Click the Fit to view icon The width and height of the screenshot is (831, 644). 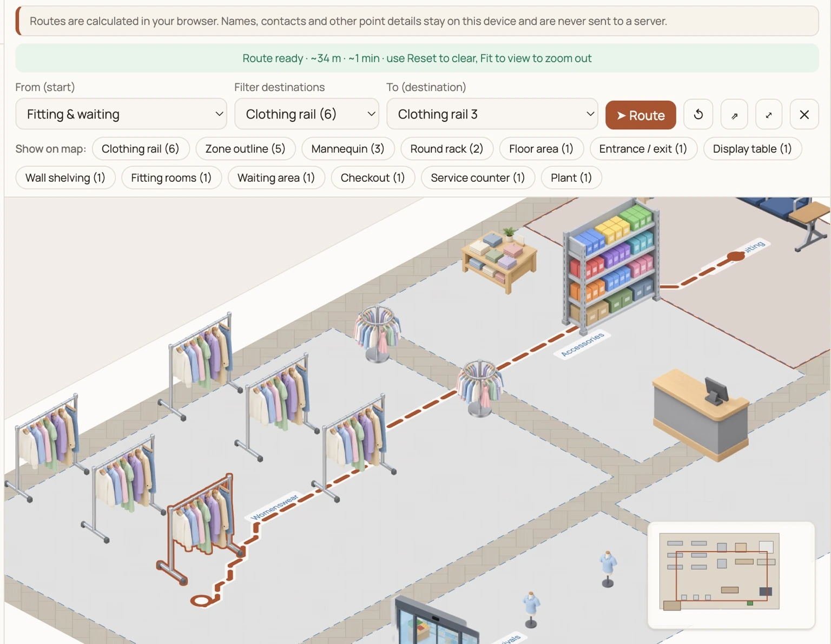coord(769,115)
